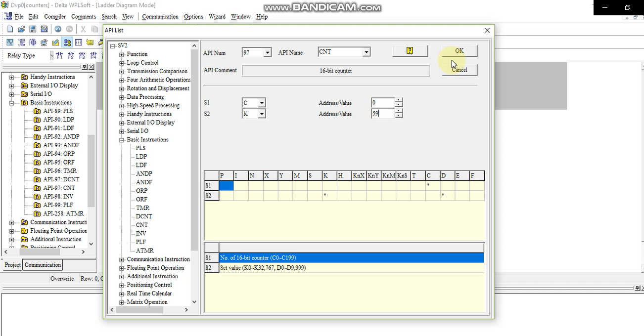The image size is (644, 336).
Task: Click the LD OUT instruction mode icon
Action: 10,42
